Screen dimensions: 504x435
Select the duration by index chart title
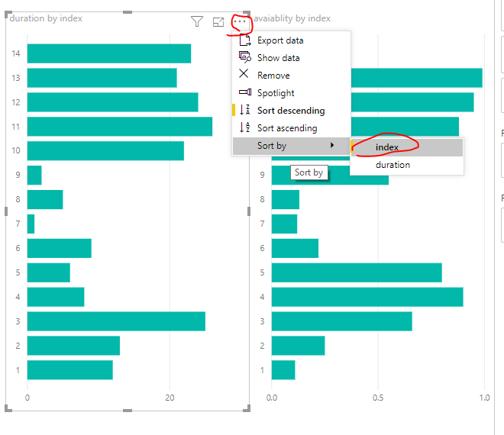pyautogui.click(x=46, y=18)
